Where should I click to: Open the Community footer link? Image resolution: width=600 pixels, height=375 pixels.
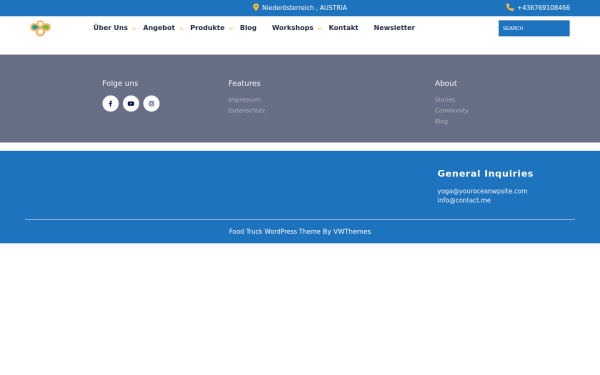click(x=452, y=111)
